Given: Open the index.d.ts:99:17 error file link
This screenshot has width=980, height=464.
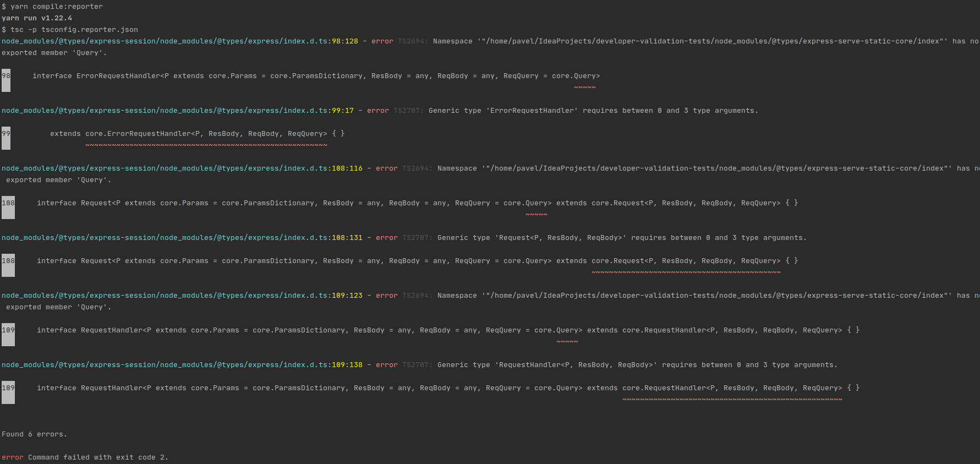Looking at the screenshot, I should [x=178, y=111].
